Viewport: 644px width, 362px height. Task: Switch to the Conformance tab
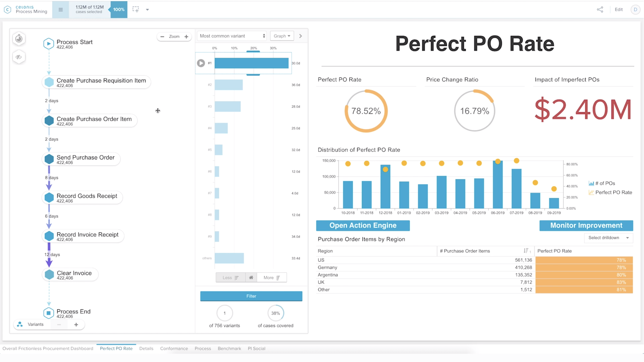tap(174, 349)
